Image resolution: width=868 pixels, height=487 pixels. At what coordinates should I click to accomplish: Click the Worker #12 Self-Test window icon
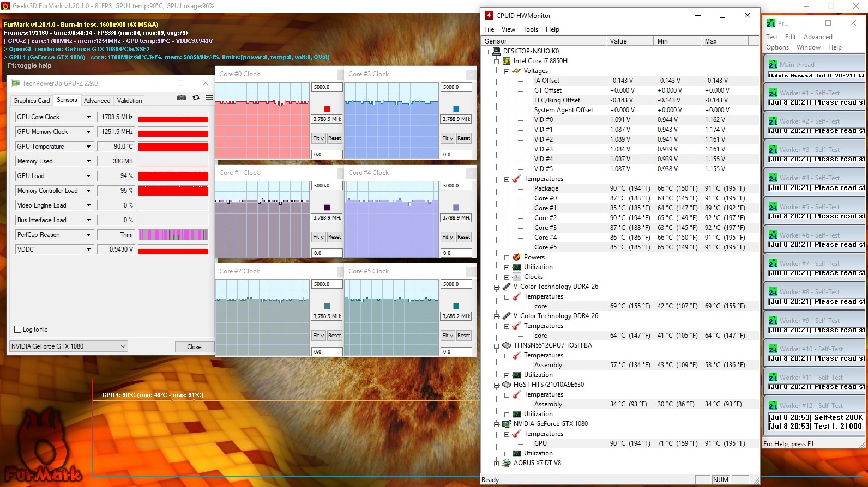pos(773,405)
